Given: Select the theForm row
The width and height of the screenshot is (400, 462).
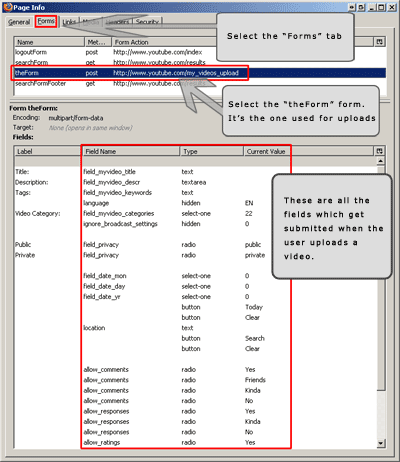Looking at the screenshot, I should 200,73.
